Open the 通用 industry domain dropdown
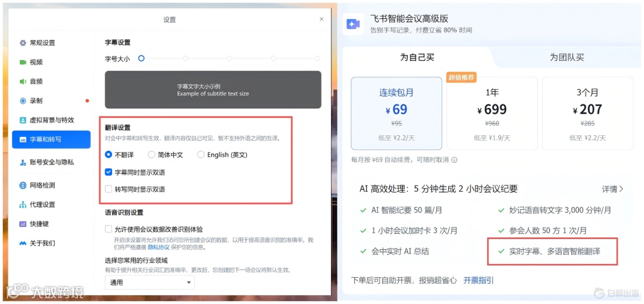Viewport: 644px width, 304px height. 150,283
